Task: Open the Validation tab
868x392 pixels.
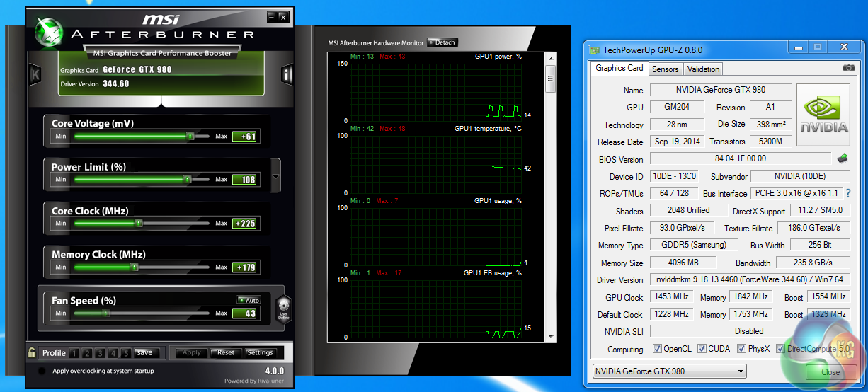Action: [x=703, y=69]
